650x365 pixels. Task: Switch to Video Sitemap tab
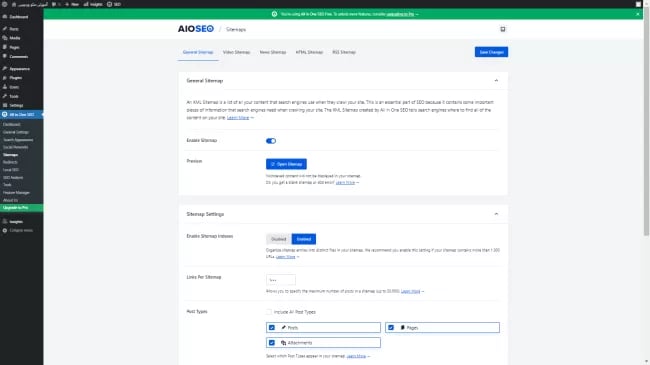point(236,52)
